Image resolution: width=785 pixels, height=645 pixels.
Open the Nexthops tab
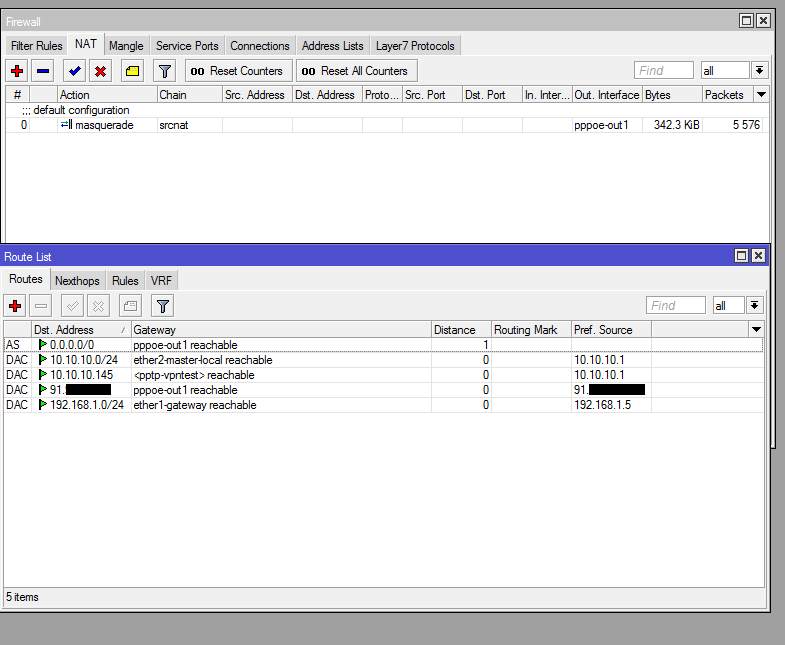point(77,280)
